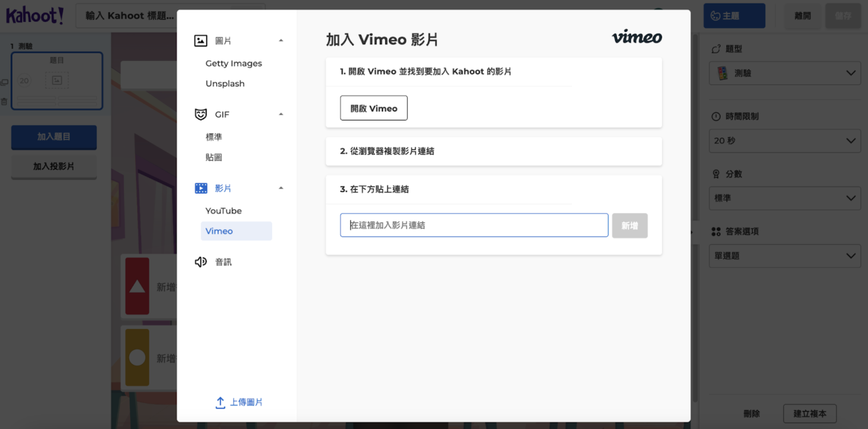Viewport: 868px width, 429px height.
Task: Click the image category icon in sidebar
Action: [201, 40]
